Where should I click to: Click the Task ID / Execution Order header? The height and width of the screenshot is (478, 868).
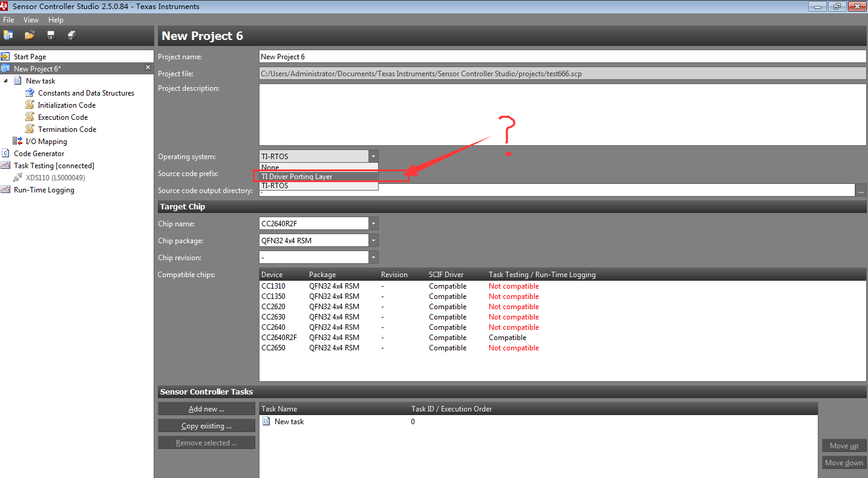pyautogui.click(x=451, y=409)
